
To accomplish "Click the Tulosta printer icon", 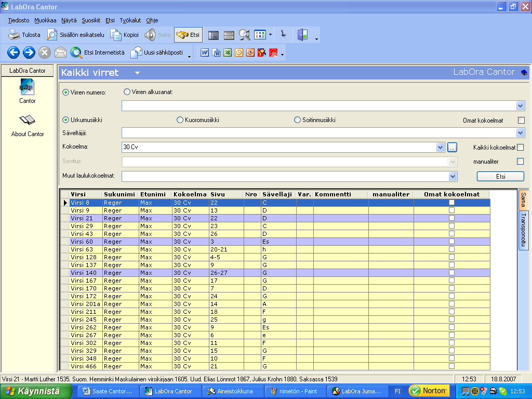I will click(14, 35).
